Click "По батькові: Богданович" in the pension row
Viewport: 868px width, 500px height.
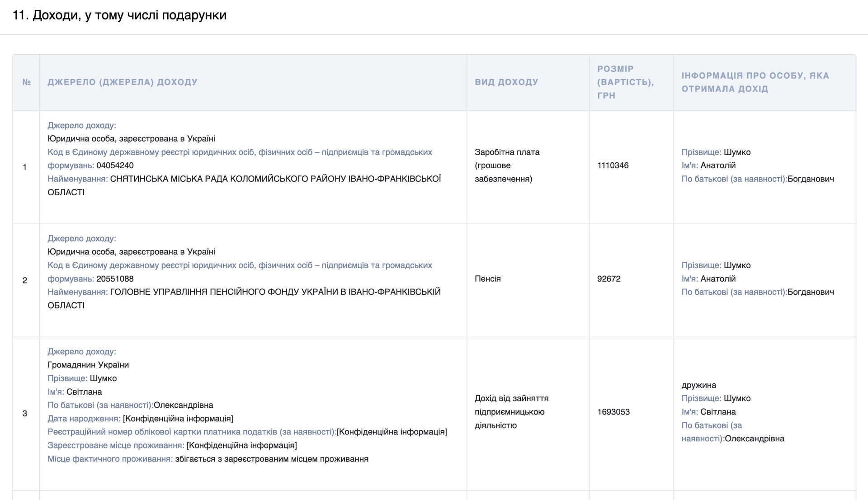pyautogui.click(x=758, y=292)
